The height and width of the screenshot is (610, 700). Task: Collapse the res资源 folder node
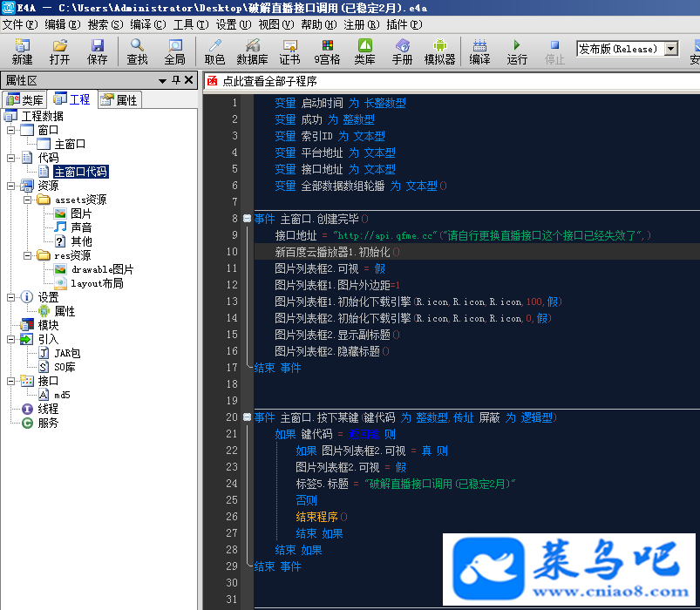click(27, 255)
